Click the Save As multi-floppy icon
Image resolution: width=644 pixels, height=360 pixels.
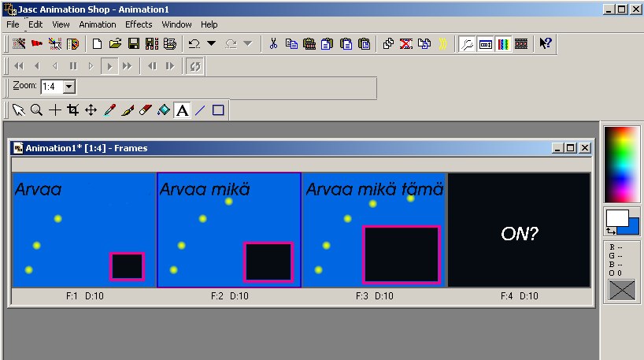coord(152,43)
